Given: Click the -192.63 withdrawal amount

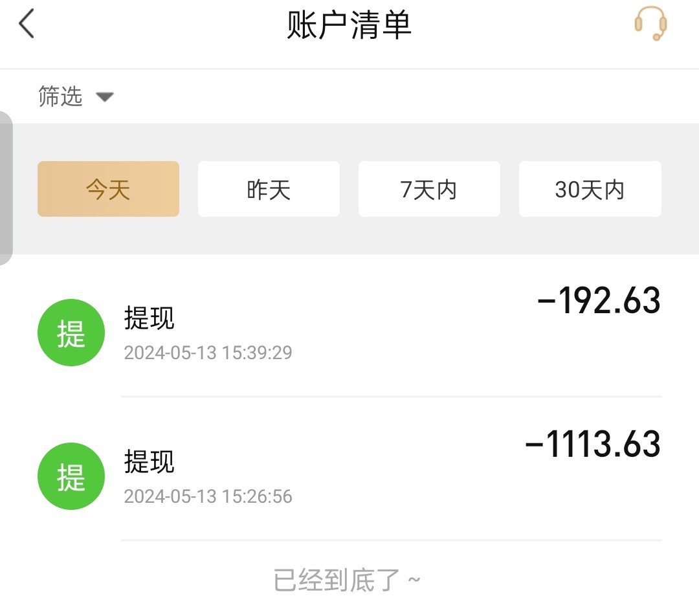Looking at the screenshot, I should point(599,301).
